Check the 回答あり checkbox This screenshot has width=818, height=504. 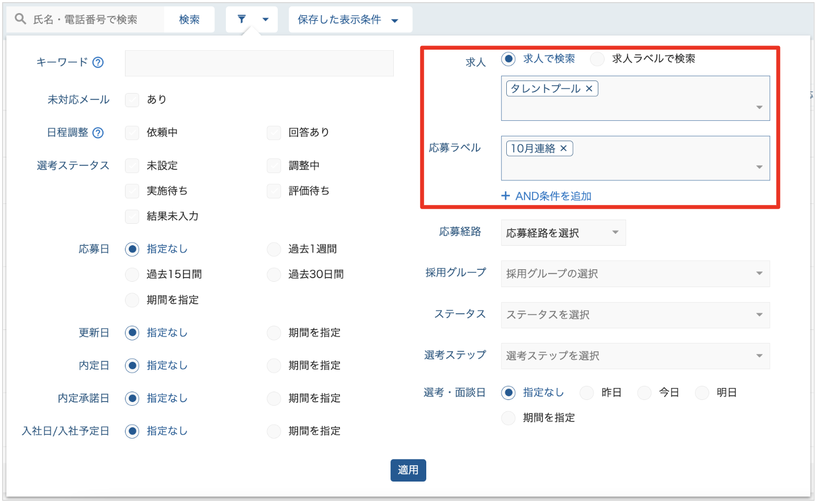point(274,133)
